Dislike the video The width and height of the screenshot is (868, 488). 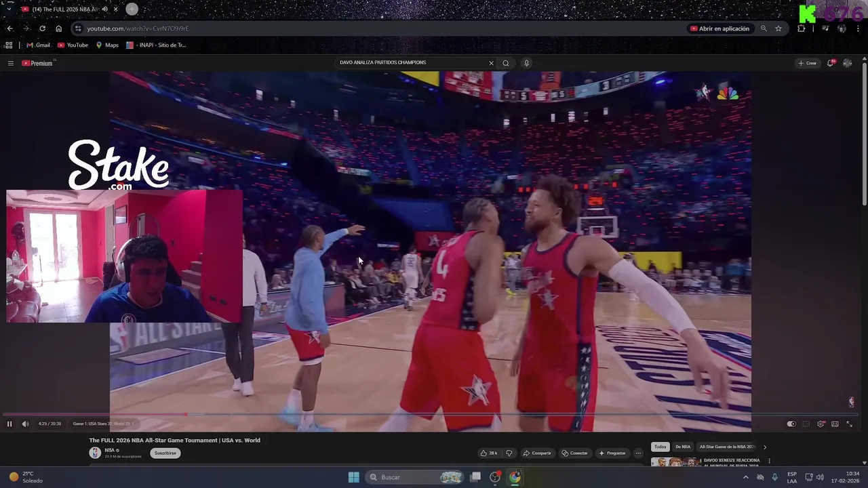[x=509, y=453]
